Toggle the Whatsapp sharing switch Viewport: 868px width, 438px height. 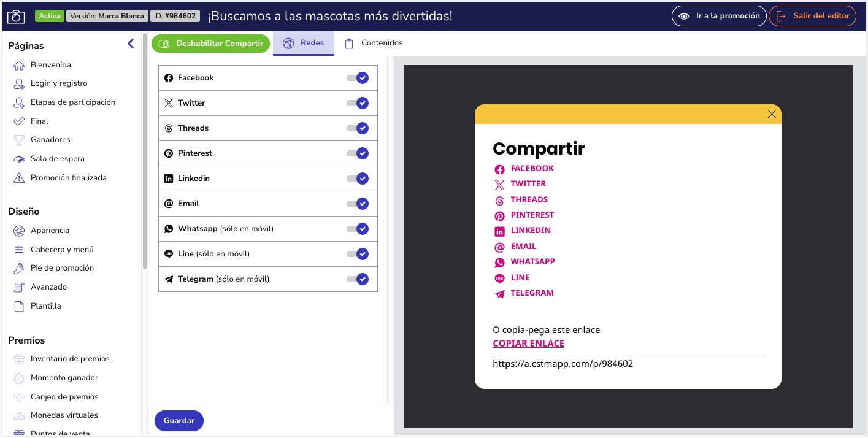(358, 229)
